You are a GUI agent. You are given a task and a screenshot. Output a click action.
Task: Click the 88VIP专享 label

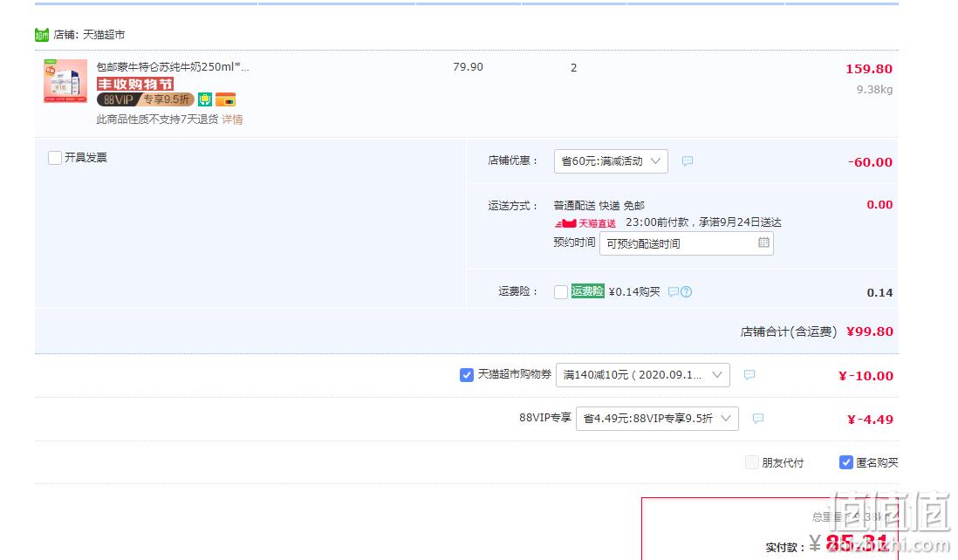[x=545, y=418]
